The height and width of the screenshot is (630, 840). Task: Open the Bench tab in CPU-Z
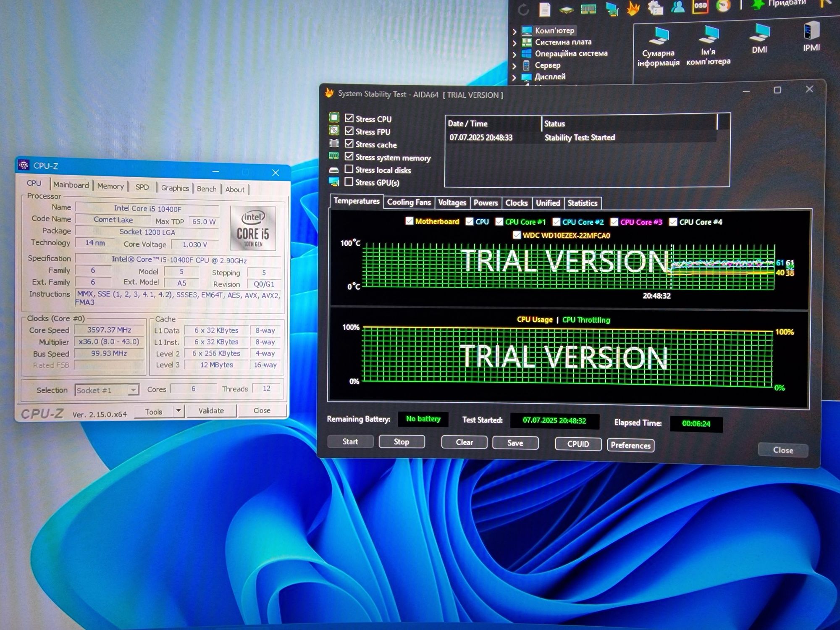pyautogui.click(x=207, y=189)
